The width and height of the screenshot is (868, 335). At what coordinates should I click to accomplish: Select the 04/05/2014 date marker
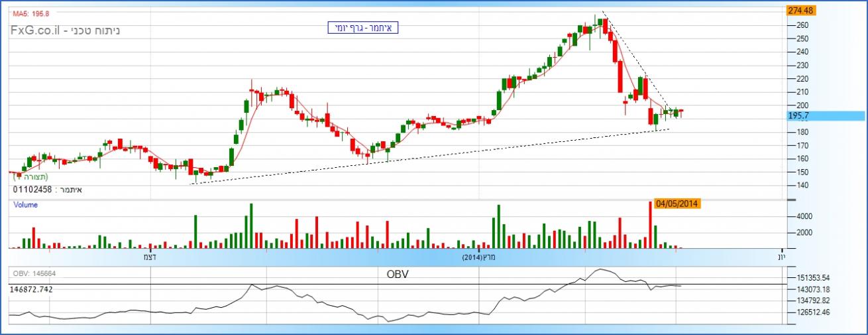pos(678,204)
